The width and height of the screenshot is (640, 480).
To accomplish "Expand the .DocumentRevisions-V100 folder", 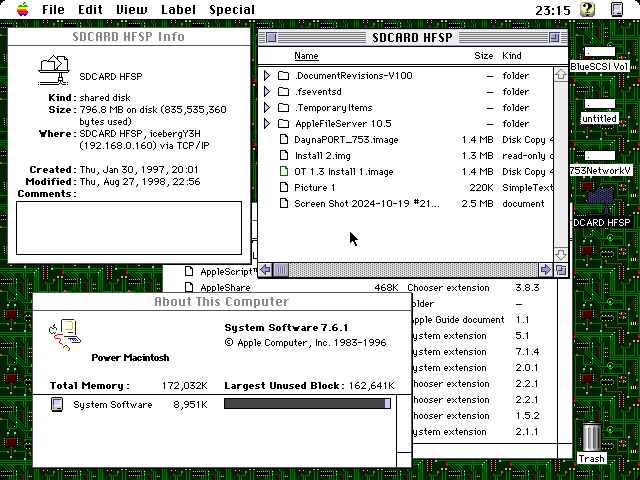I will pyautogui.click(x=267, y=76).
